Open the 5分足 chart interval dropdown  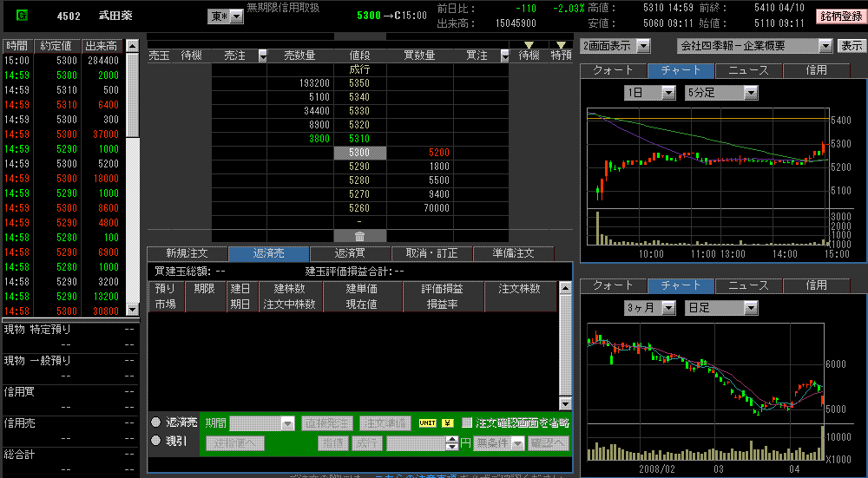click(x=750, y=93)
